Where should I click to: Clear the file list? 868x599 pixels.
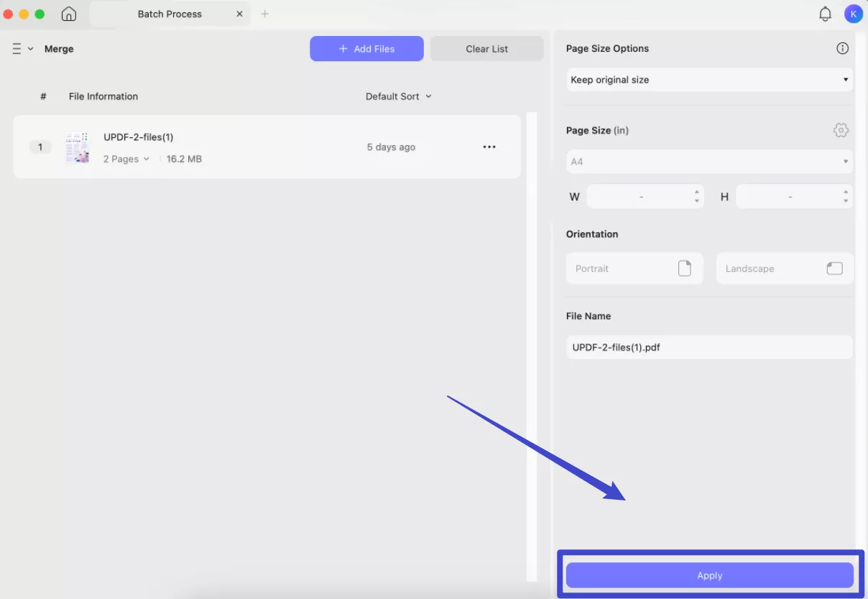point(486,48)
